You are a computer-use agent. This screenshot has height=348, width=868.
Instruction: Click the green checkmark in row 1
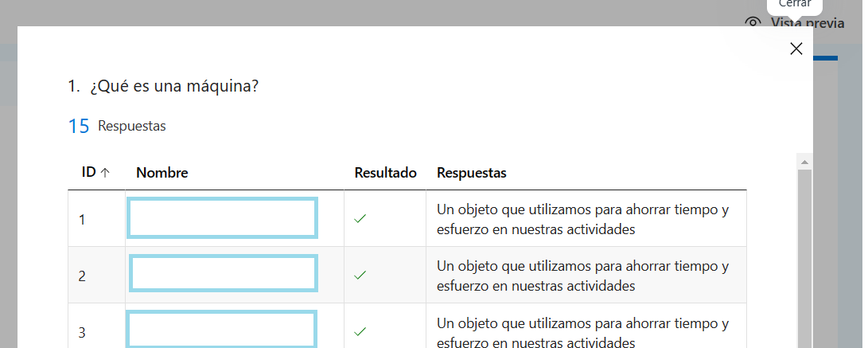[x=360, y=219]
